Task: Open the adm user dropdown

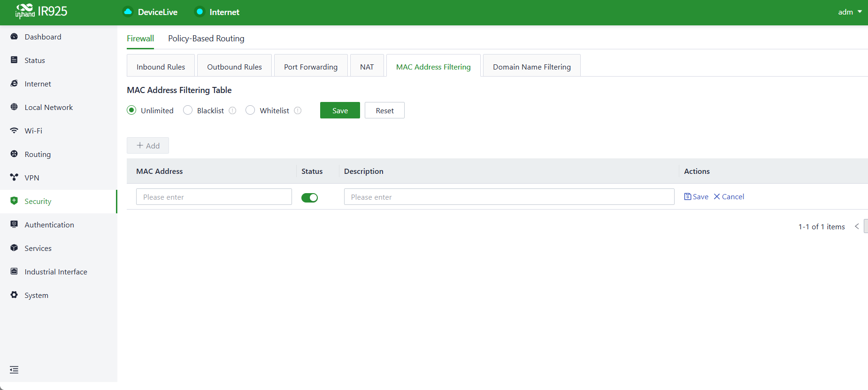Action: point(850,12)
